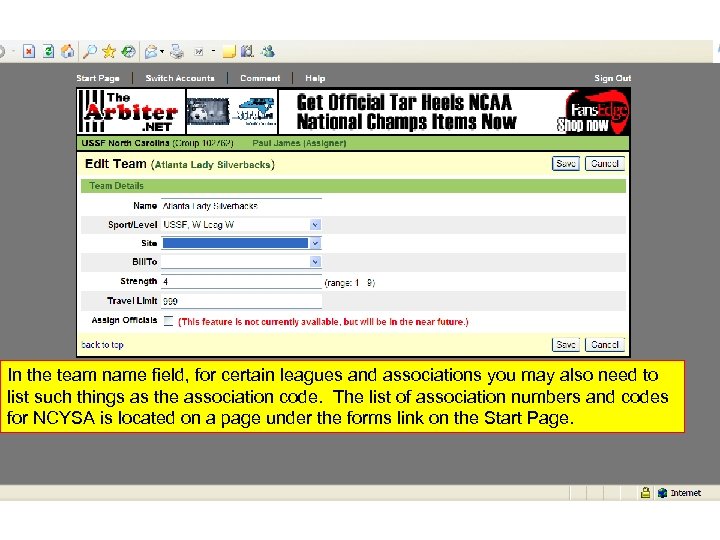Open the Site dropdown arrow
The width and height of the screenshot is (720, 540).
[315, 243]
